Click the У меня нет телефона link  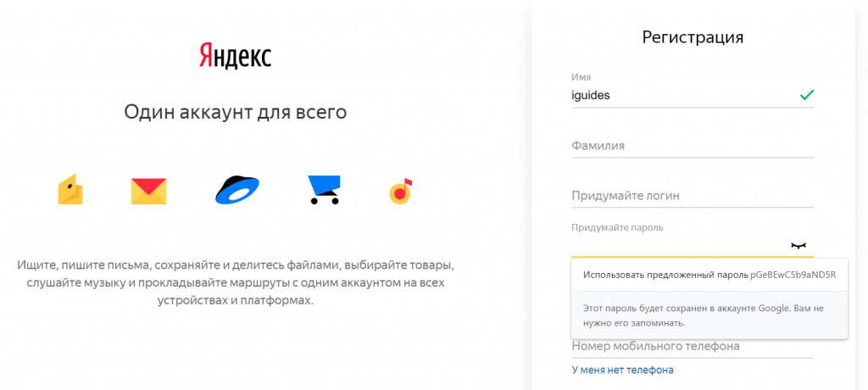622,370
